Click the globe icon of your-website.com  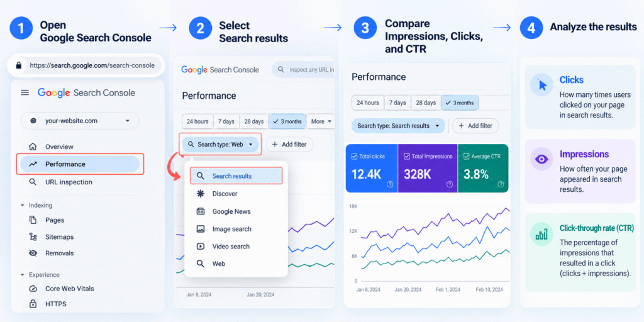[33, 121]
